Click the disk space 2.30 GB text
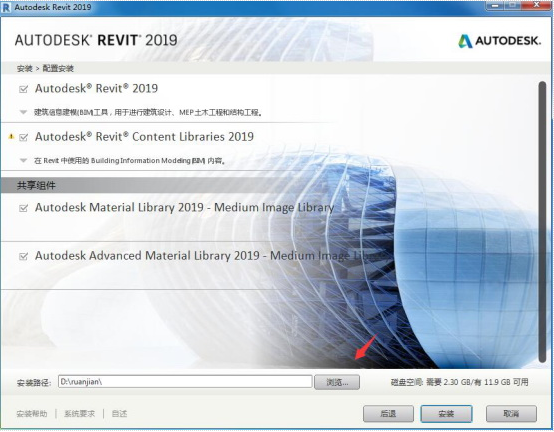Image resolution: width=554 pixels, height=432 pixels. point(460,382)
